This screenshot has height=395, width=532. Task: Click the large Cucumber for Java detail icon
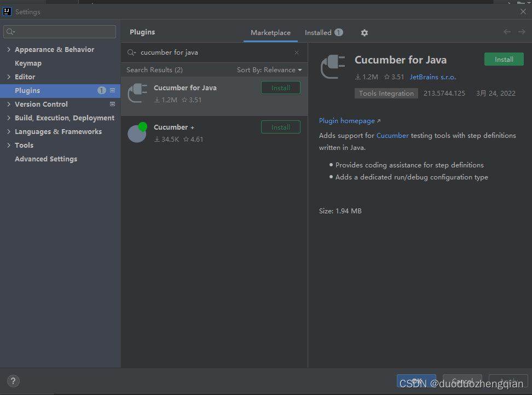(333, 66)
